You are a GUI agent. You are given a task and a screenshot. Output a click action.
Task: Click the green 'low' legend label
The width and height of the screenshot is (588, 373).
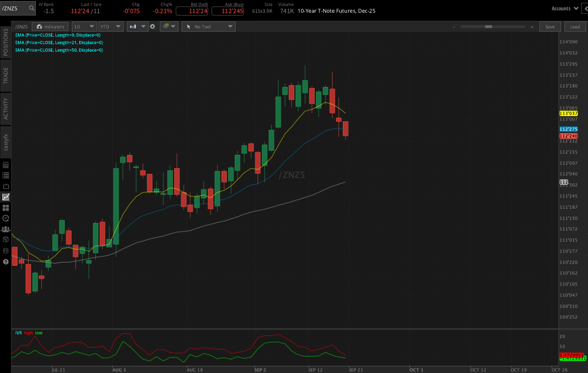(39, 333)
